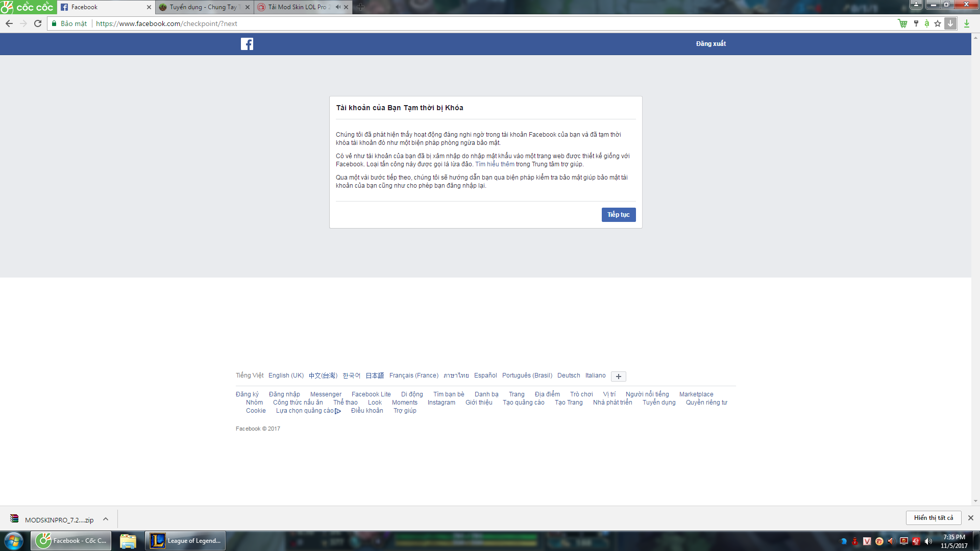Image resolution: width=980 pixels, height=551 pixels.
Task: Open the Tìm hiểu thêm link
Action: (494, 164)
